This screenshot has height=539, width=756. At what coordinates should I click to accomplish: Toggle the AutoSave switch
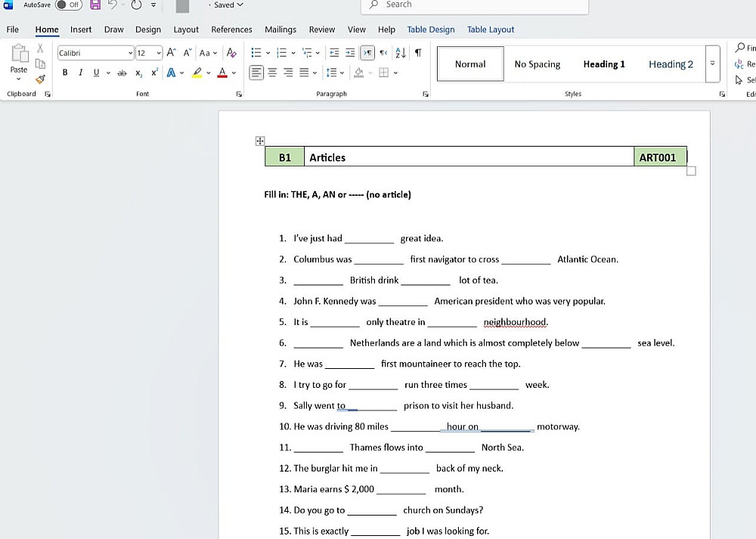tap(69, 5)
